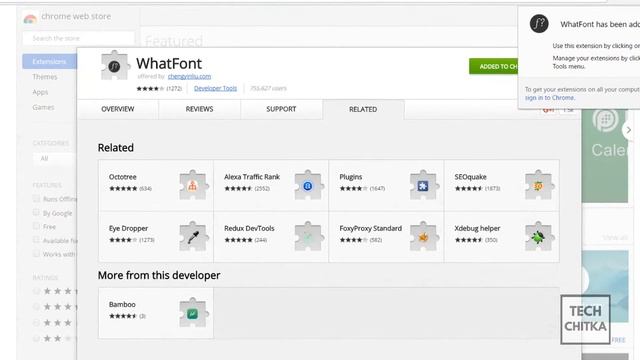
Task: Open the Eye Dropper pipette icon
Action: pyautogui.click(x=193, y=236)
